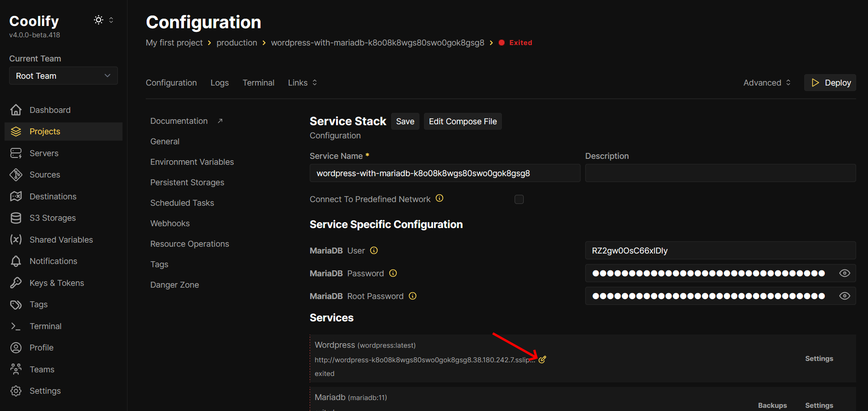Select Tags in configuration menu
The width and height of the screenshot is (868, 411).
[x=159, y=264]
